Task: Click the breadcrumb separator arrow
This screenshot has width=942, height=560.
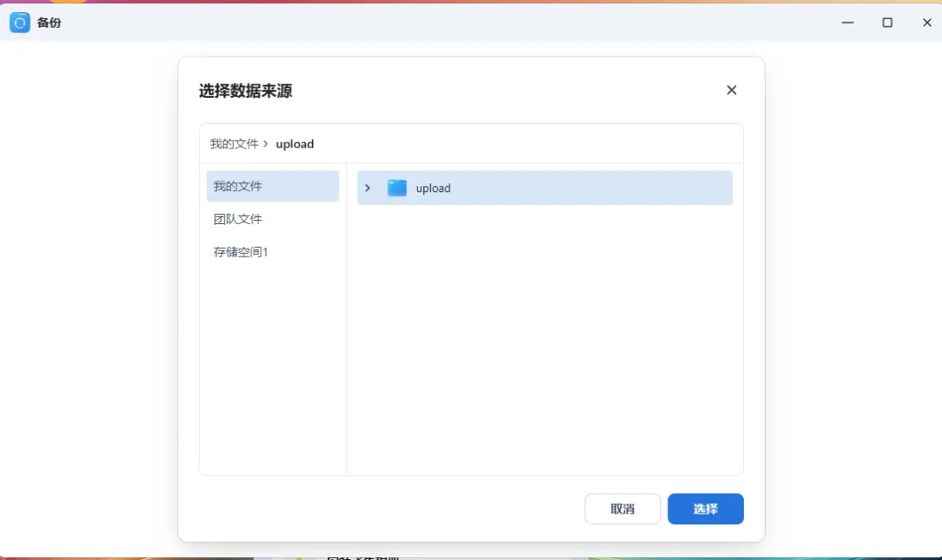Action: (x=265, y=144)
